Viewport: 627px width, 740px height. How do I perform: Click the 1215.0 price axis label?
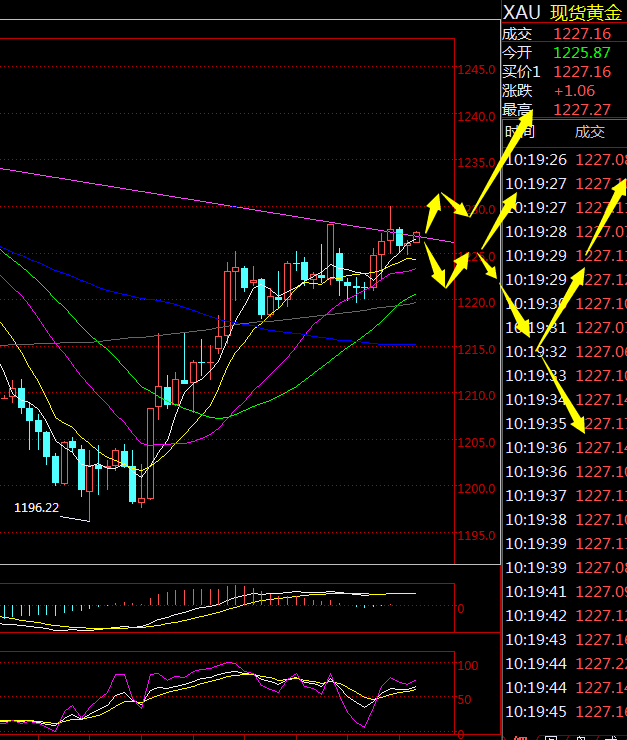point(476,350)
